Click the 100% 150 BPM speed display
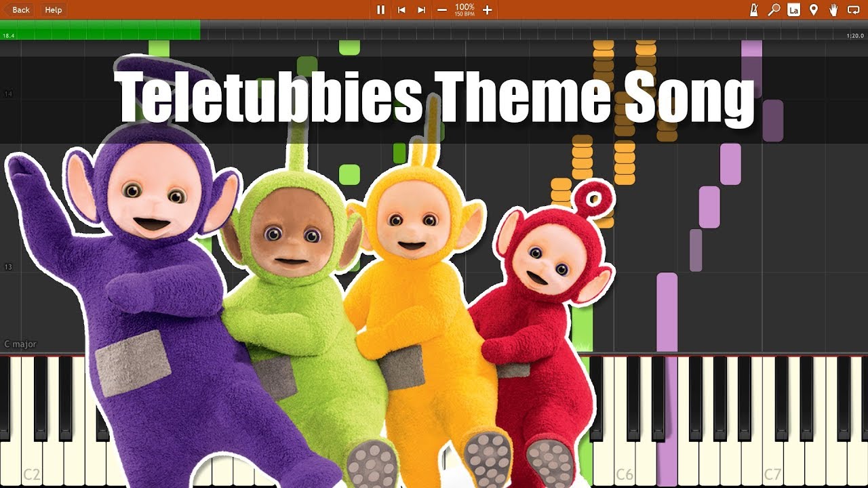 465,9
